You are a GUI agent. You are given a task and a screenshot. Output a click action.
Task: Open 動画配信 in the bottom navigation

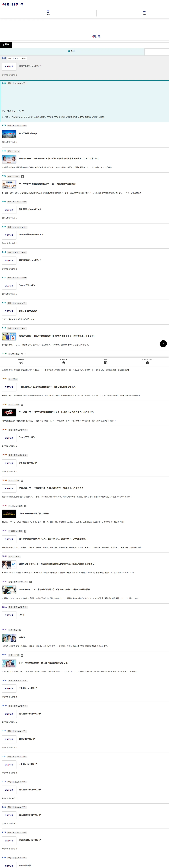click(21, 362)
